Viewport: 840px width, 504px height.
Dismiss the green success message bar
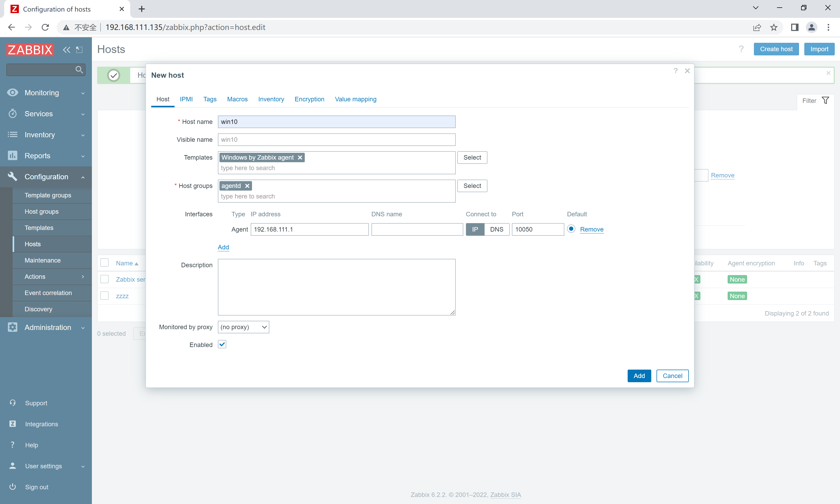click(x=828, y=73)
